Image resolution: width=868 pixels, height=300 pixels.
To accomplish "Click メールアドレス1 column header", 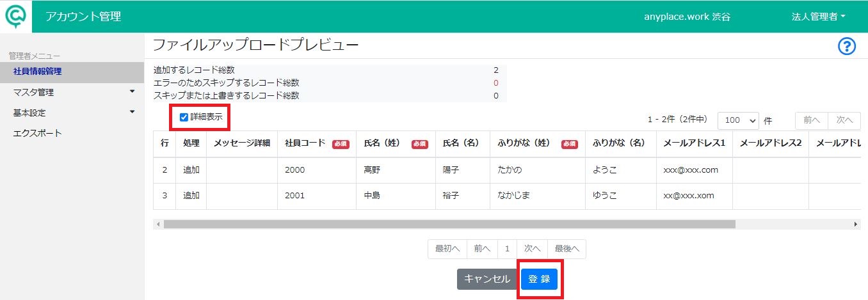I will point(694,144).
